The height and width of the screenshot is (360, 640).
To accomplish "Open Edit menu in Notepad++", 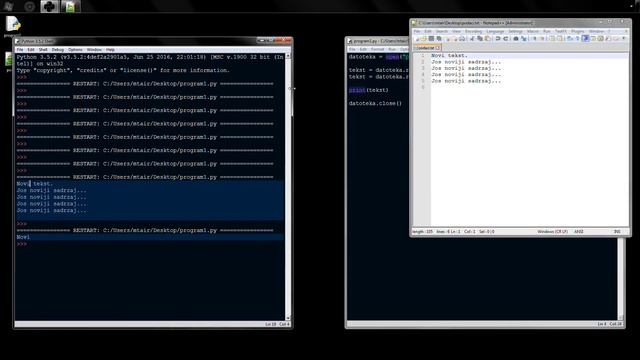I will pyautogui.click(x=427, y=31).
